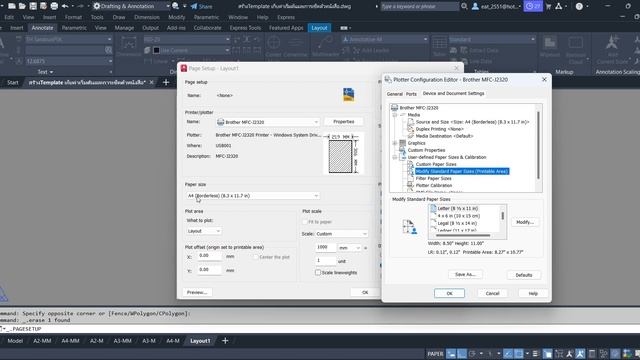The image size is (640, 360).
Task: Click the Center Mark icon in ribbon
Action: coord(273,42)
